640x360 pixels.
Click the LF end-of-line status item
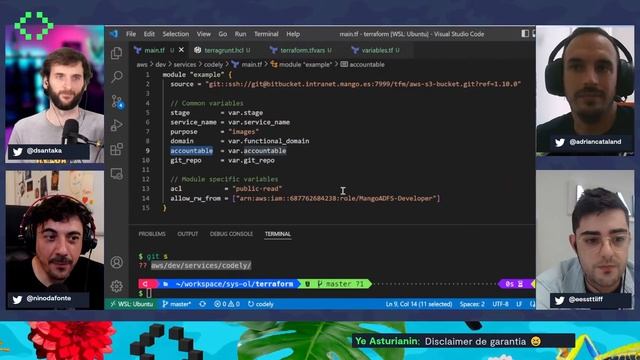[519, 304]
